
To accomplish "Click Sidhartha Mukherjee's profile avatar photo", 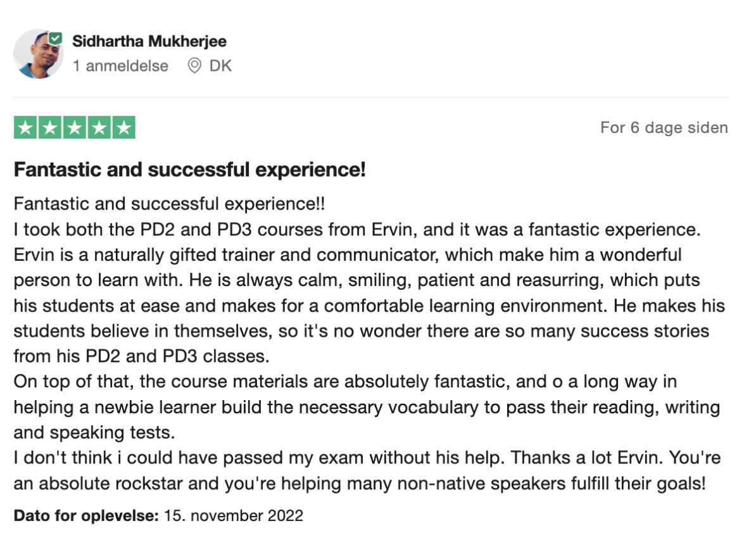I will [x=38, y=54].
